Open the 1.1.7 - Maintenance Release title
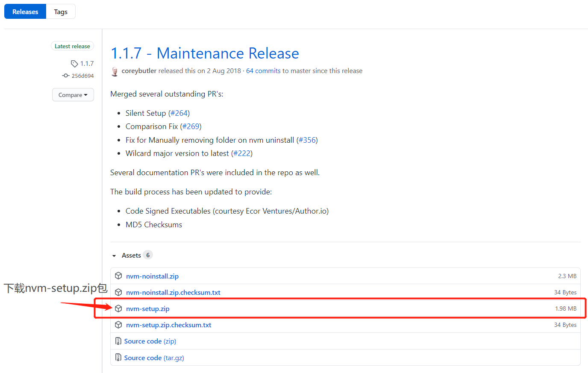588x373 pixels. coord(205,53)
